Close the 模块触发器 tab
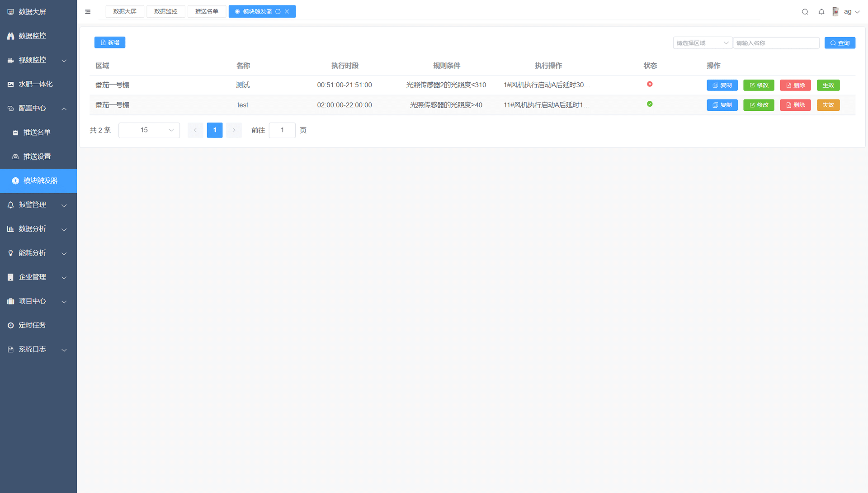 [x=287, y=12]
